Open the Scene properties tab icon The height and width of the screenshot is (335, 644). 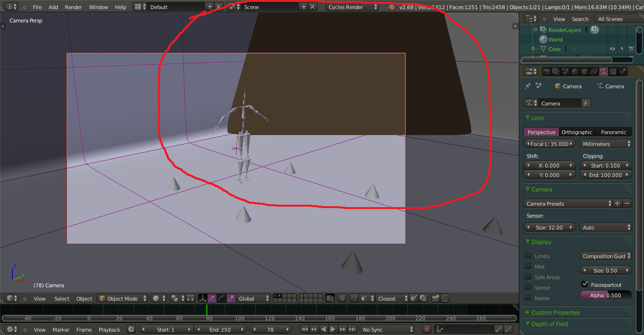565,72
